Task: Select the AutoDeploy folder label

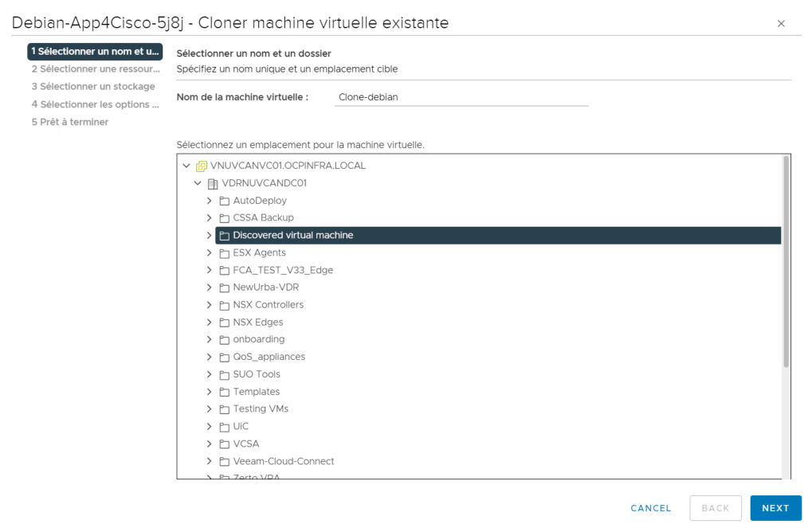Action: pos(260,201)
